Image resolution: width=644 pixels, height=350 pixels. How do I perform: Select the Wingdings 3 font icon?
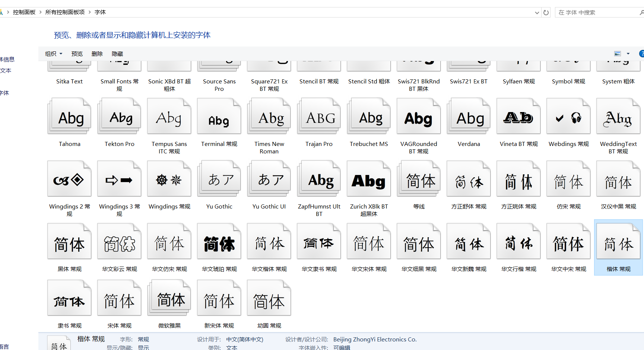coord(119,179)
